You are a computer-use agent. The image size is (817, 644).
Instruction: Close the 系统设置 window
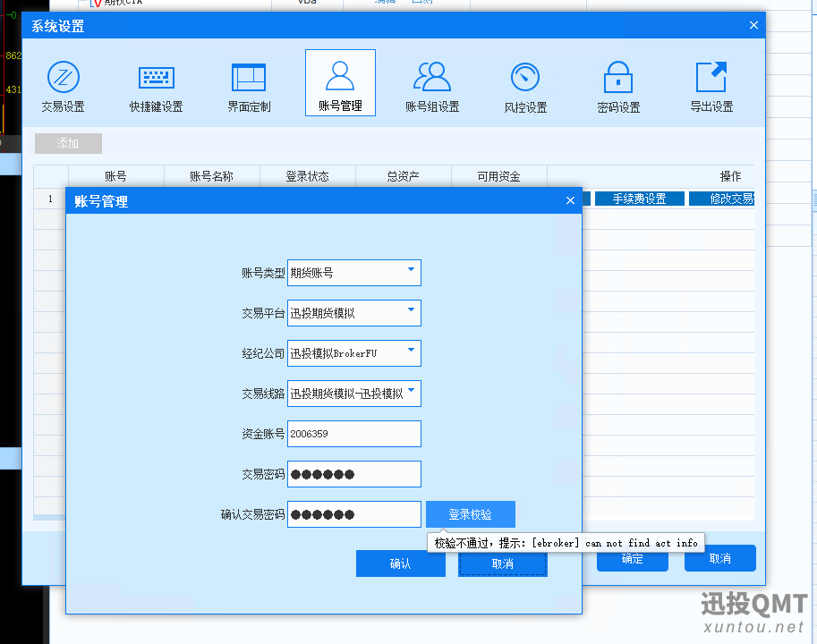coord(753,25)
